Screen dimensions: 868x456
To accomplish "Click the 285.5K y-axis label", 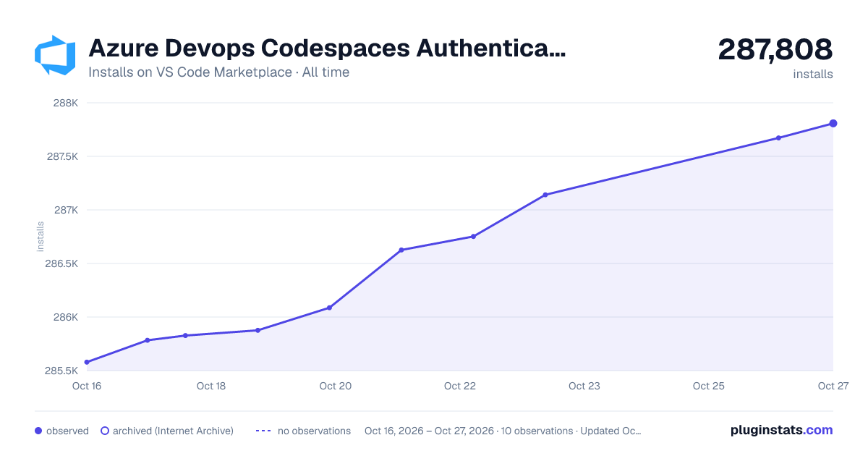I will [61, 371].
